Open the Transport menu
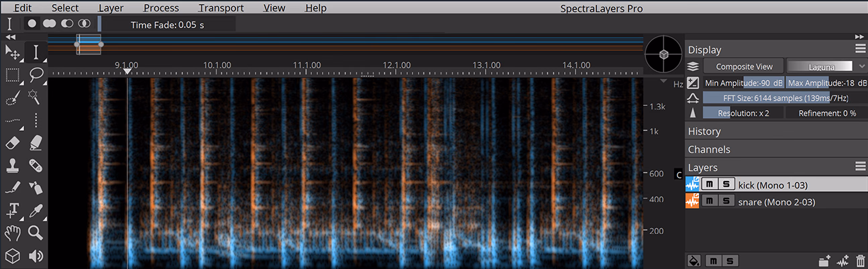The height and width of the screenshot is (269, 868). tap(221, 8)
